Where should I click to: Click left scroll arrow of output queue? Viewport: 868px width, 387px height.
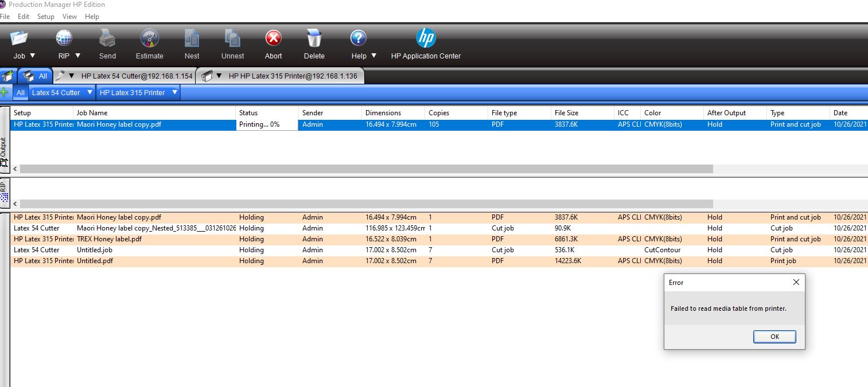(15, 169)
